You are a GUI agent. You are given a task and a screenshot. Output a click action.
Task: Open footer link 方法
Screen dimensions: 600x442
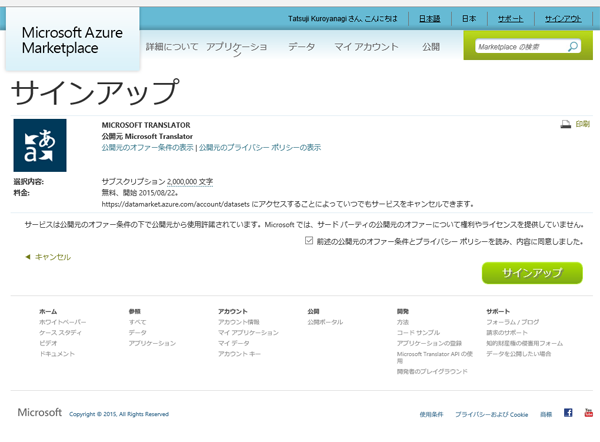point(403,322)
